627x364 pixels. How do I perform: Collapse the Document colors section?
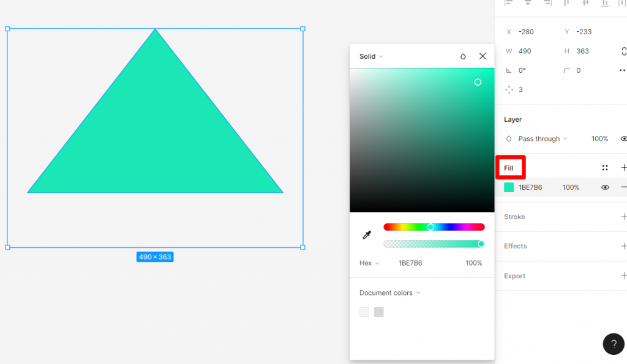pos(389,292)
